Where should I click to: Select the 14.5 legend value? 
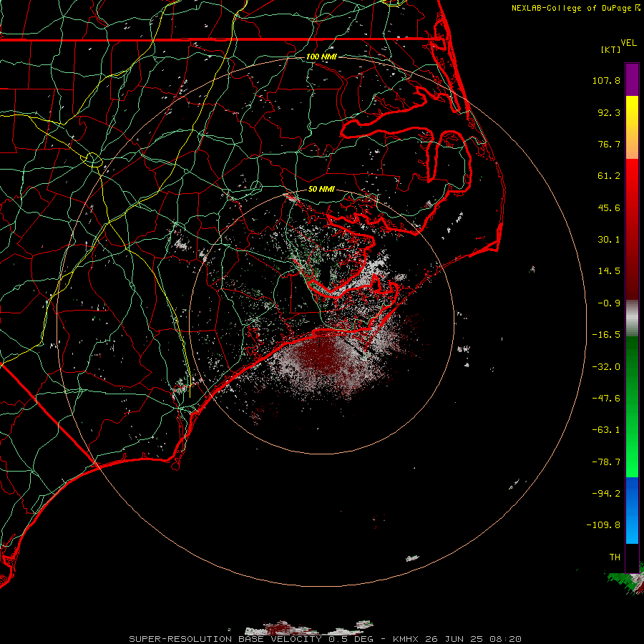click(609, 271)
